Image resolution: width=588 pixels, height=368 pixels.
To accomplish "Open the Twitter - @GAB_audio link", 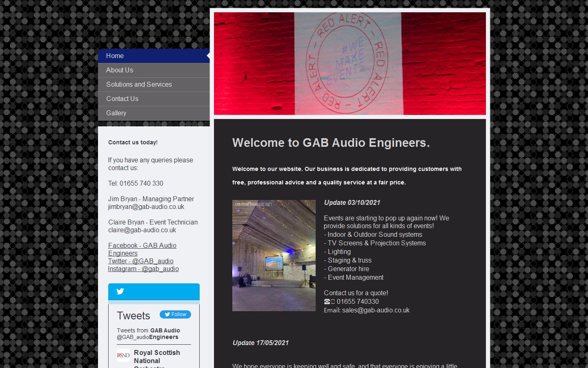I will click(140, 261).
